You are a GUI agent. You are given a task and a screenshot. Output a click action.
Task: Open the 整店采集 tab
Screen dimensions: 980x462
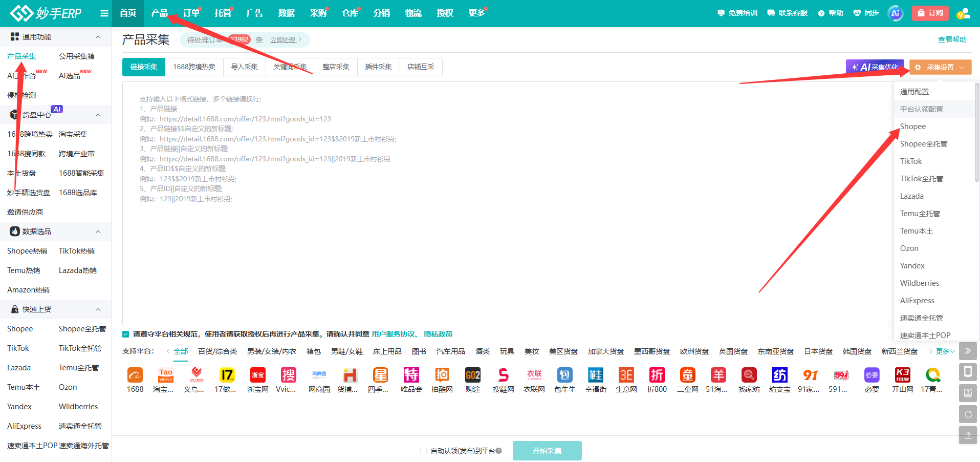[336, 67]
